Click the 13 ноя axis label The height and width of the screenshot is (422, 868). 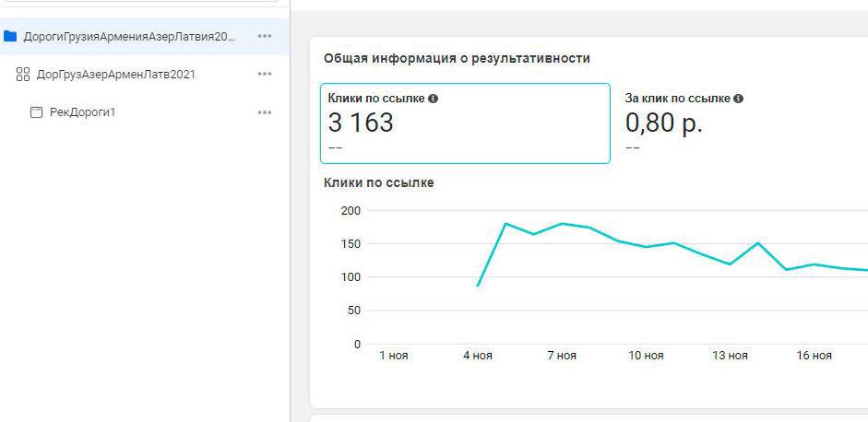(730, 356)
